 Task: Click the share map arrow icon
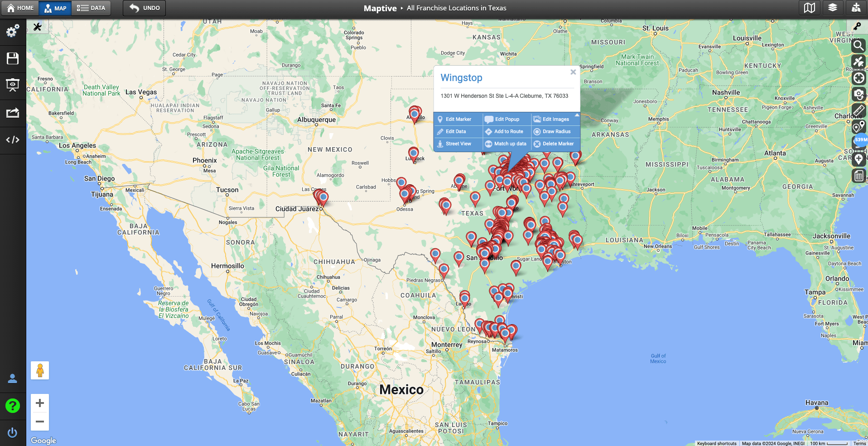[x=13, y=112]
